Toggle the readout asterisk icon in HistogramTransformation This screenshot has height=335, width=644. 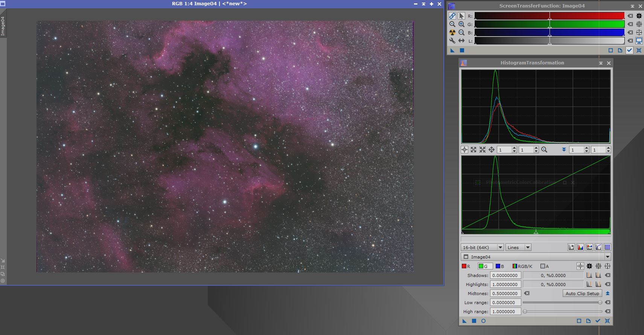580,266
